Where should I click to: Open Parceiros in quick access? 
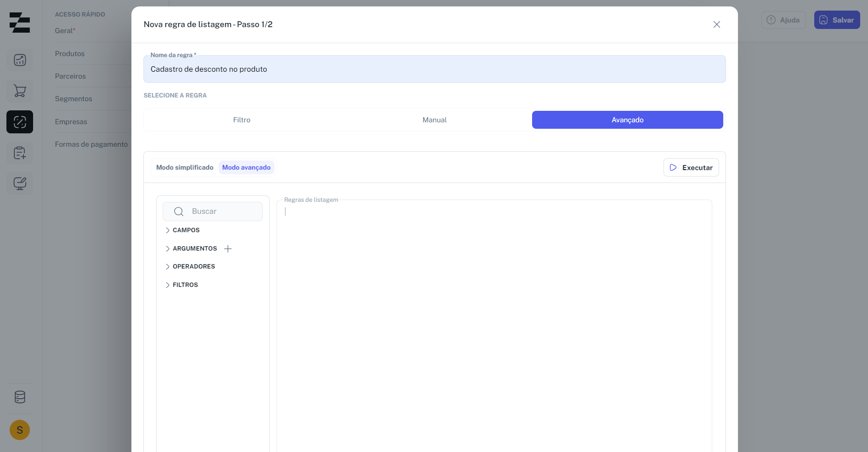[70, 76]
